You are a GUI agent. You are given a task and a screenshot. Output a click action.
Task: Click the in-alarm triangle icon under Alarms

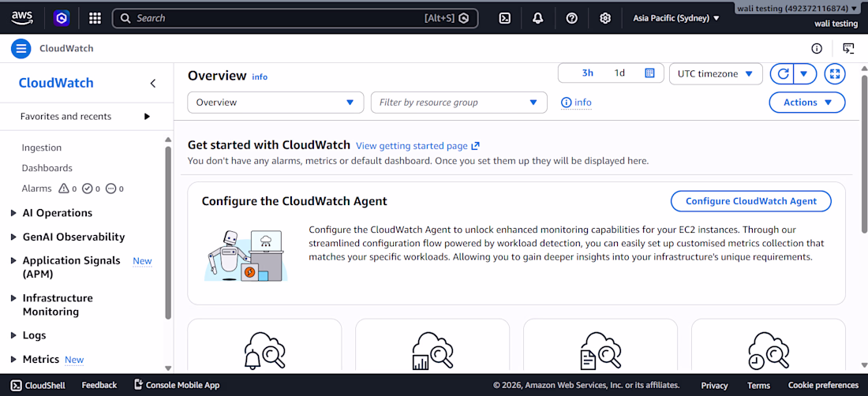click(64, 189)
